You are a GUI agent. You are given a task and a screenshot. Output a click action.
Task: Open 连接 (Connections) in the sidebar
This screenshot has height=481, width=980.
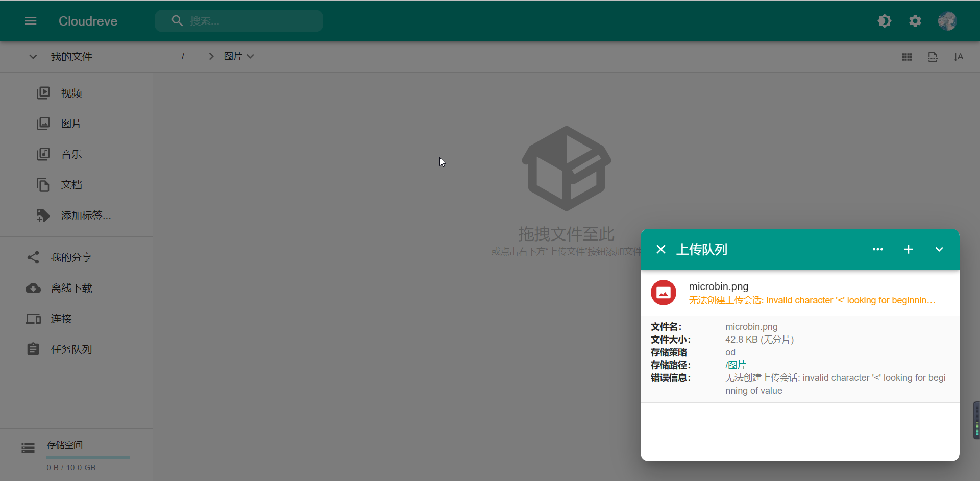pyautogui.click(x=33, y=319)
